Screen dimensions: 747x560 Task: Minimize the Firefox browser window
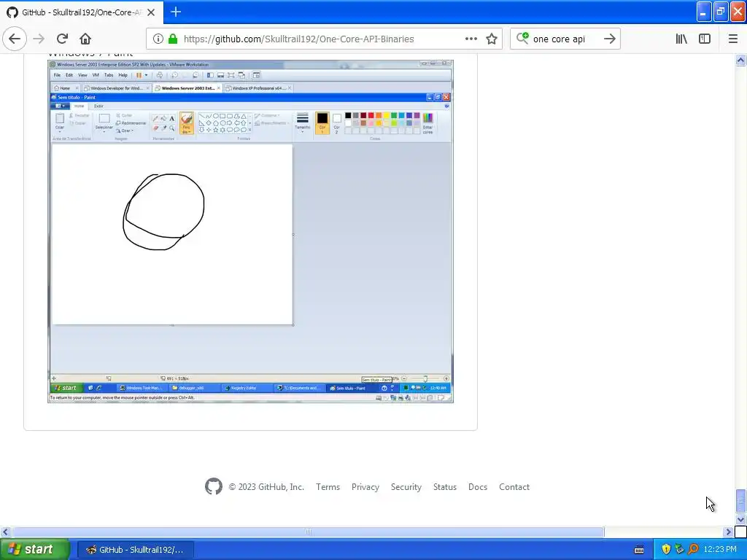[x=703, y=12]
